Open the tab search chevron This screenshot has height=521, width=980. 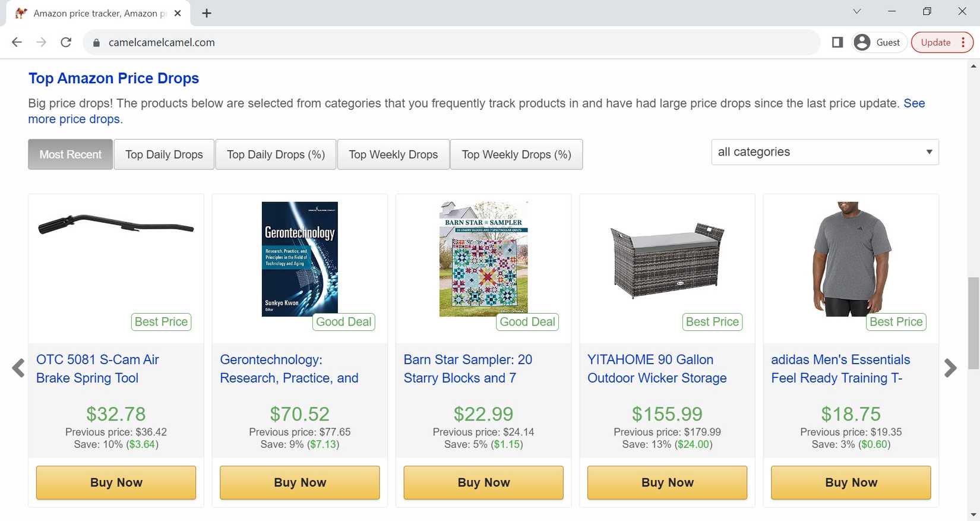[856, 11]
